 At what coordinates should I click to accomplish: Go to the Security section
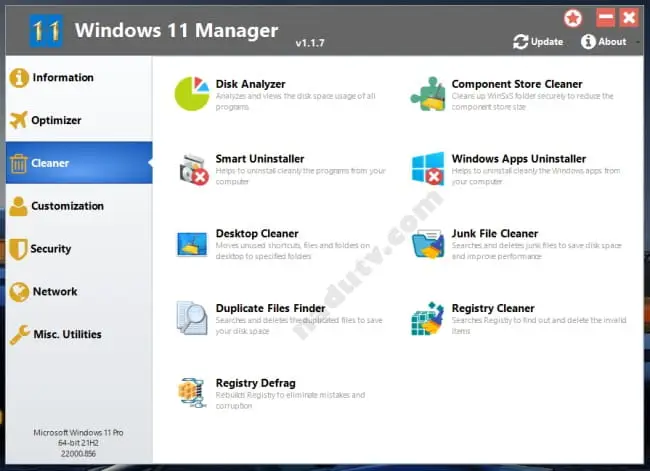51,249
